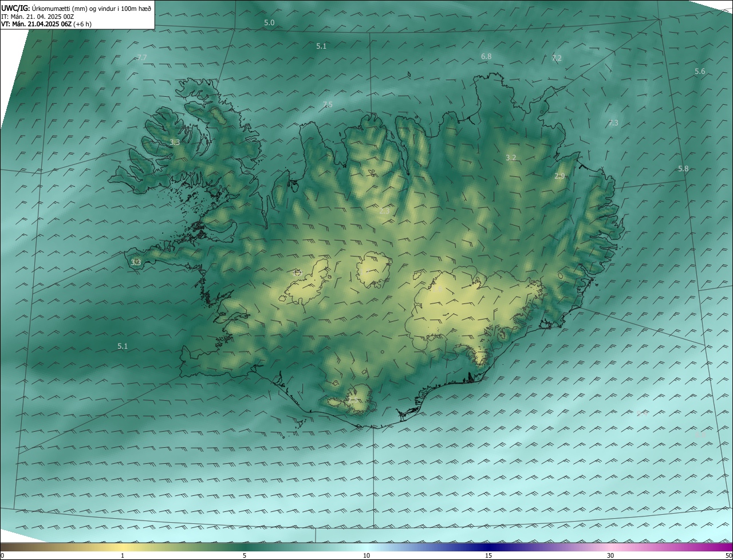Click the 7.7 value in the northwest sea
Viewport: 733px width, 560px height.
pyautogui.click(x=142, y=58)
